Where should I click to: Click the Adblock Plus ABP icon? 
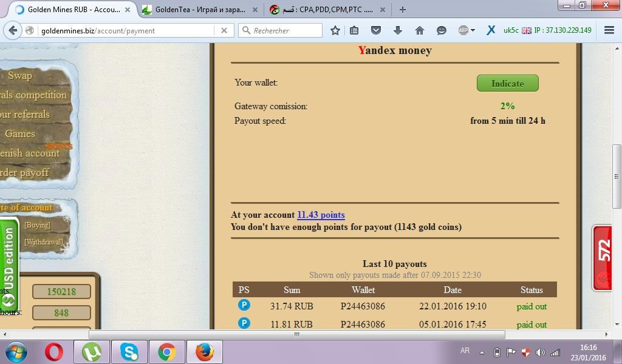click(463, 30)
